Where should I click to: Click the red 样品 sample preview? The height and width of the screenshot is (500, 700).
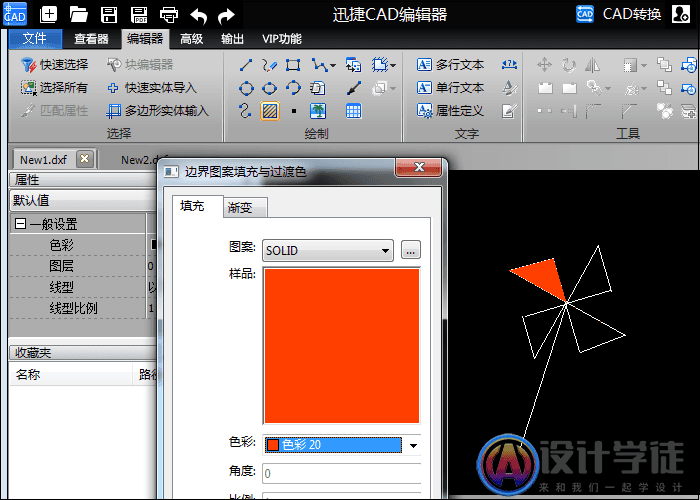pyautogui.click(x=342, y=346)
